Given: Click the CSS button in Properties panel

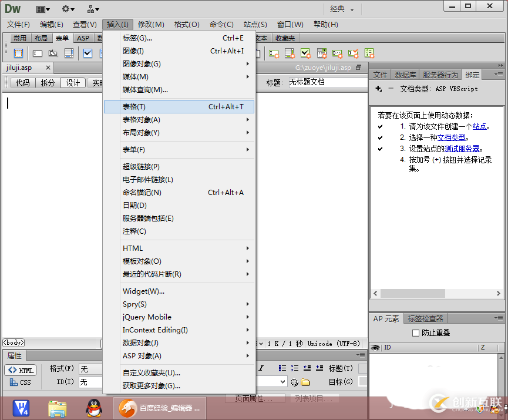Looking at the screenshot, I should [20, 382].
